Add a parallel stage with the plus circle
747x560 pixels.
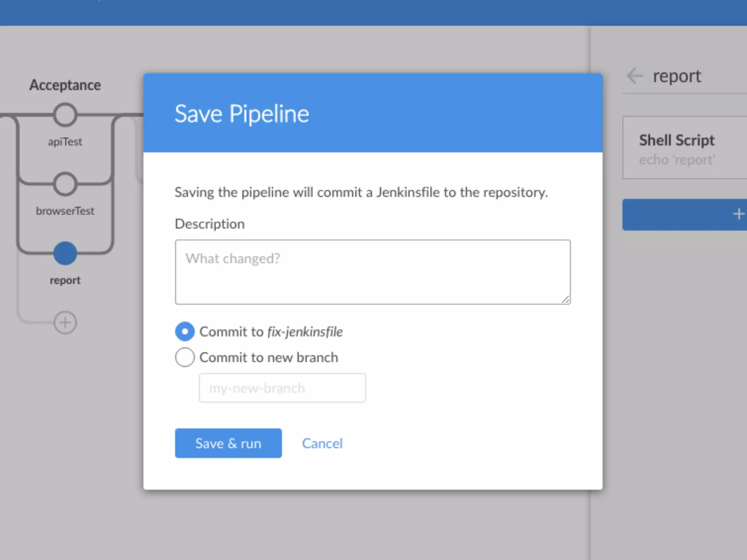point(65,322)
